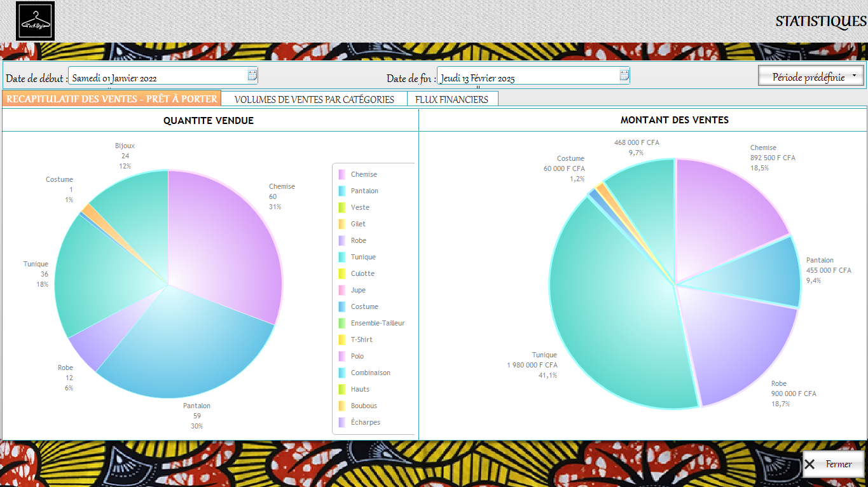Open the start date calendar picker
The width and height of the screenshot is (868, 487).
pyautogui.click(x=252, y=76)
